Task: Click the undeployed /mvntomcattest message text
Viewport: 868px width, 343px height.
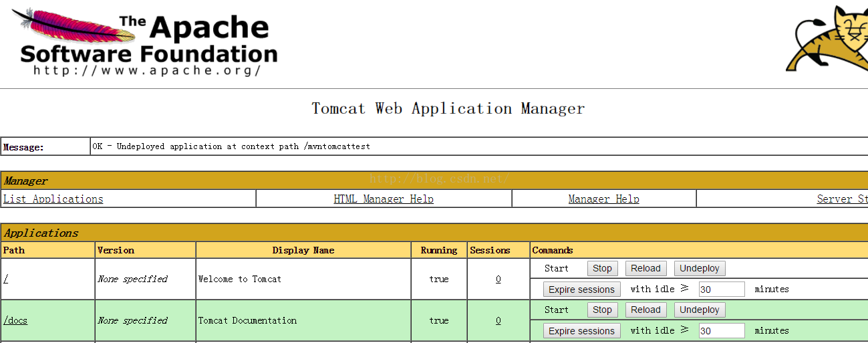Action: pyautogui.click(x=231, y=146)
